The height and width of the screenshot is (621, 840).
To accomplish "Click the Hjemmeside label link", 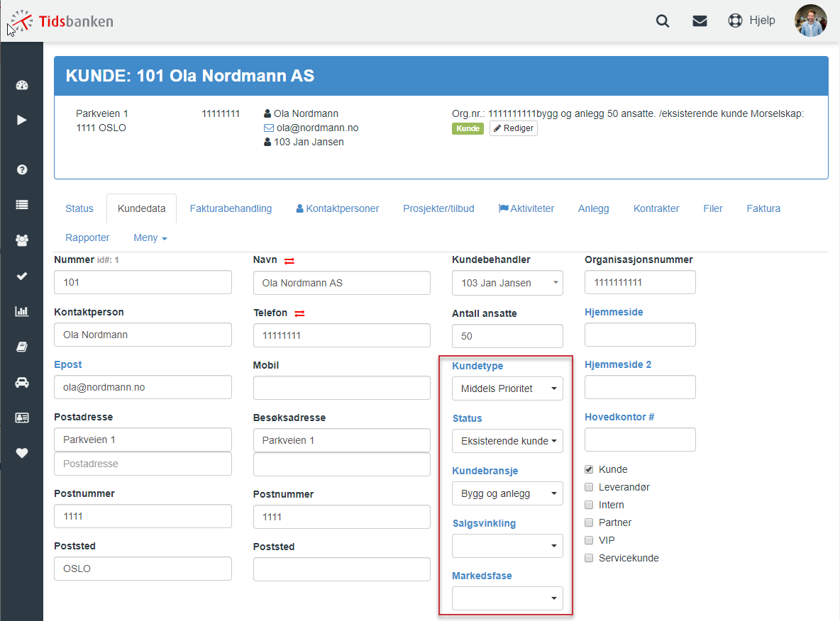I will click(614, 312).
